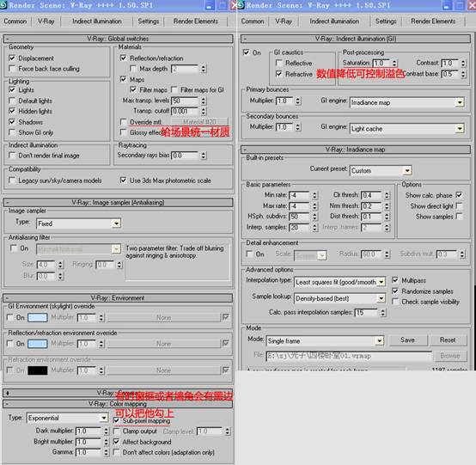The height and width of the screenshot is (465, 476).
Task: Toggle Multipass checkbox
Action: coord(395,280)
